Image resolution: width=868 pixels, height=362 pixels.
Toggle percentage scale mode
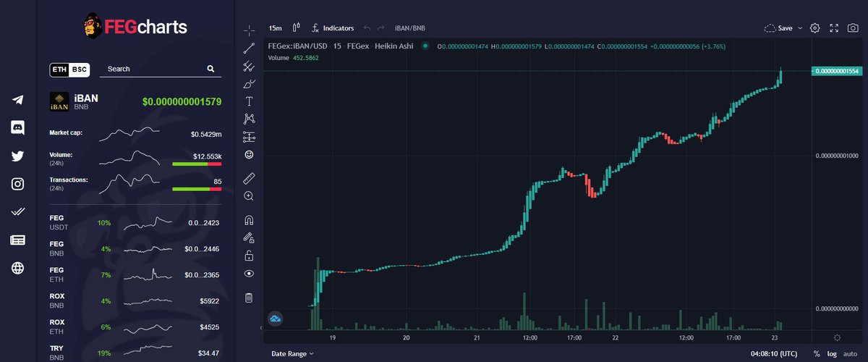(817, 354)
